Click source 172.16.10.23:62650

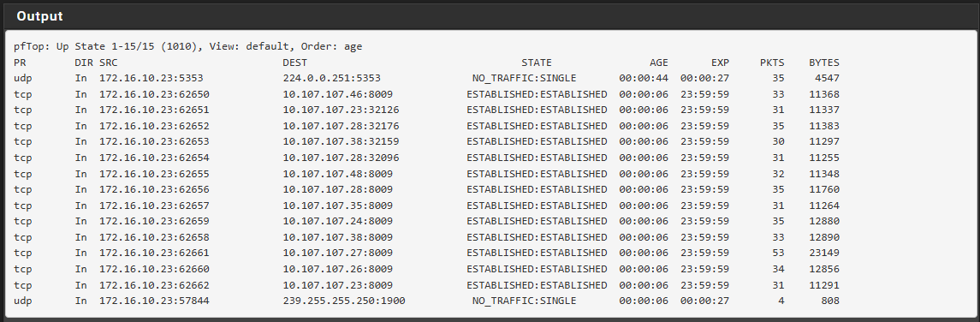154,94
